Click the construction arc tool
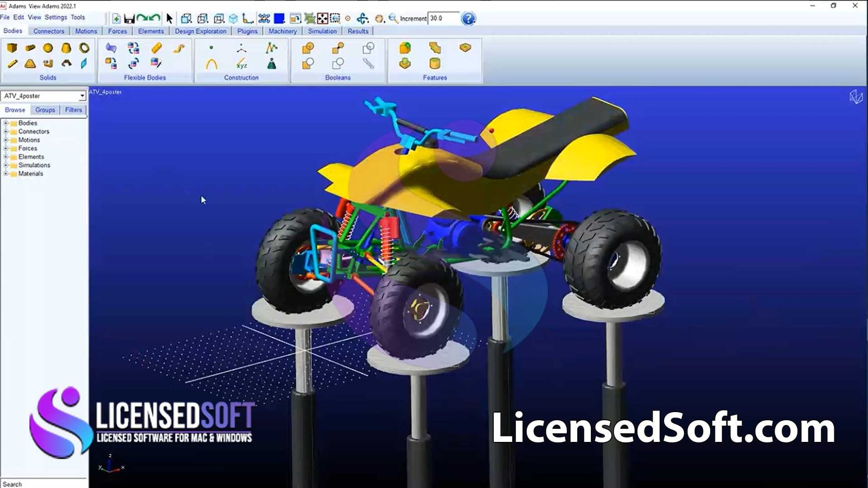Image resolution: width=868 pixels, height=488 pixels. click(211, 64)
